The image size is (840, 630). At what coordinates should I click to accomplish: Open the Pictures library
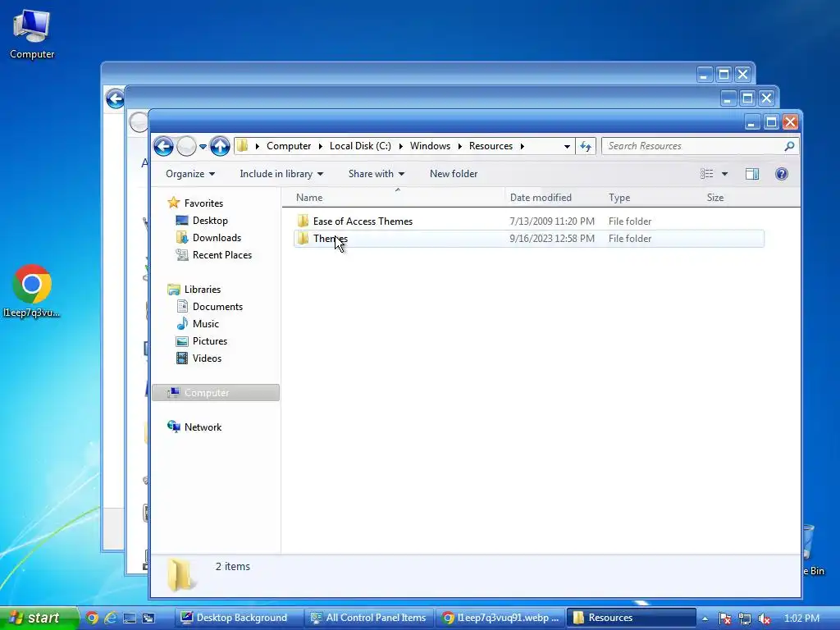tap(210, 340)
